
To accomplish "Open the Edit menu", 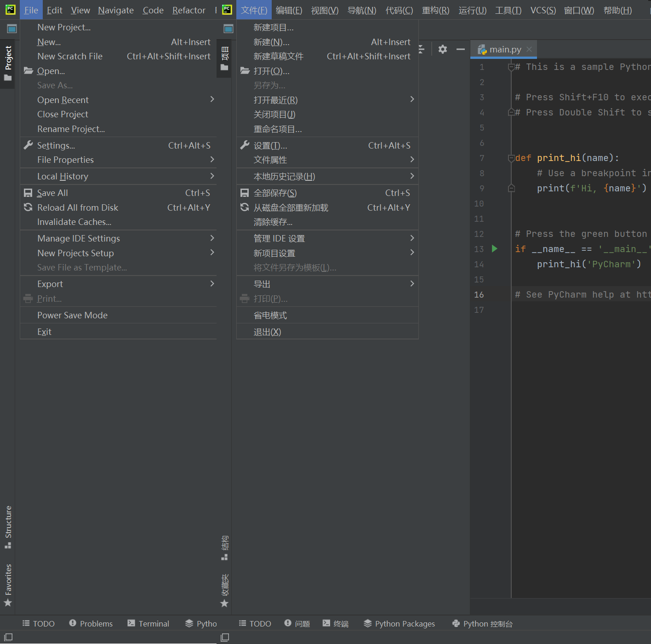I will (54, 10).
